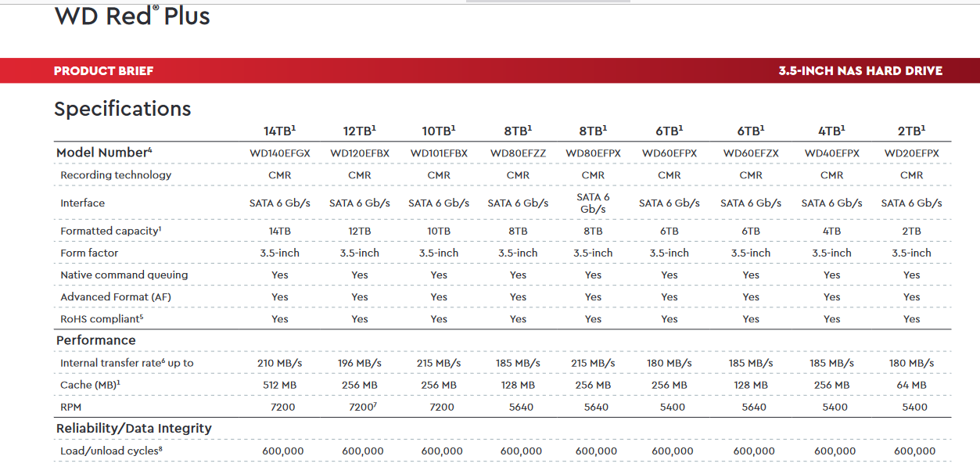
Task: Click the CMR value under WD20EFPX
Action: pyautogui.click(x=911, y=175)
